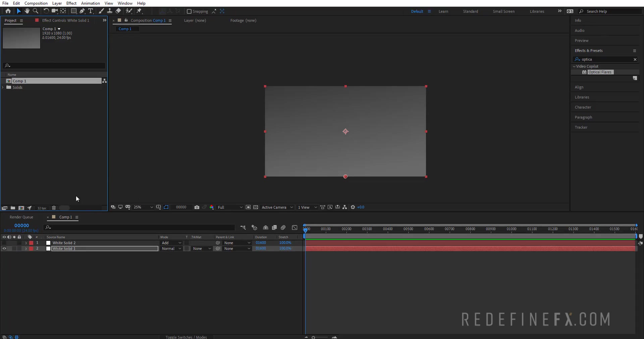Select the Puppet Pin tool
644x339 pixels.
pos(139,11)
